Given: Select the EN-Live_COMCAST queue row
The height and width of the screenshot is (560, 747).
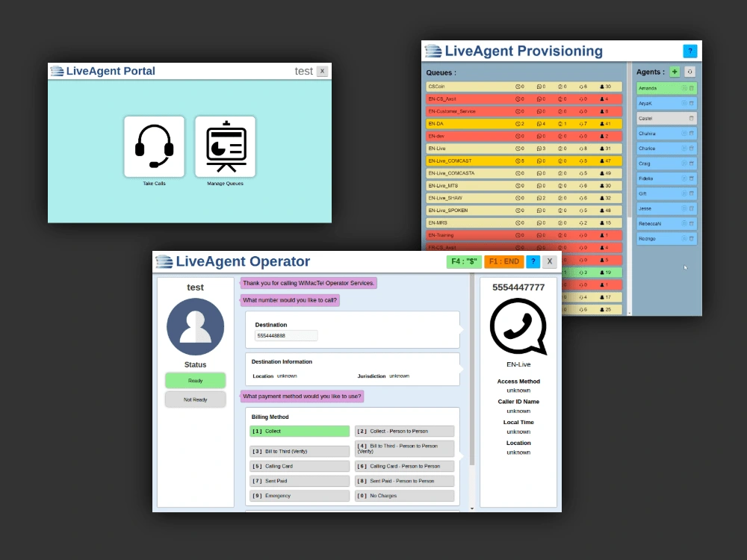Looking at the screenshot, I should (x=524, y=161).
